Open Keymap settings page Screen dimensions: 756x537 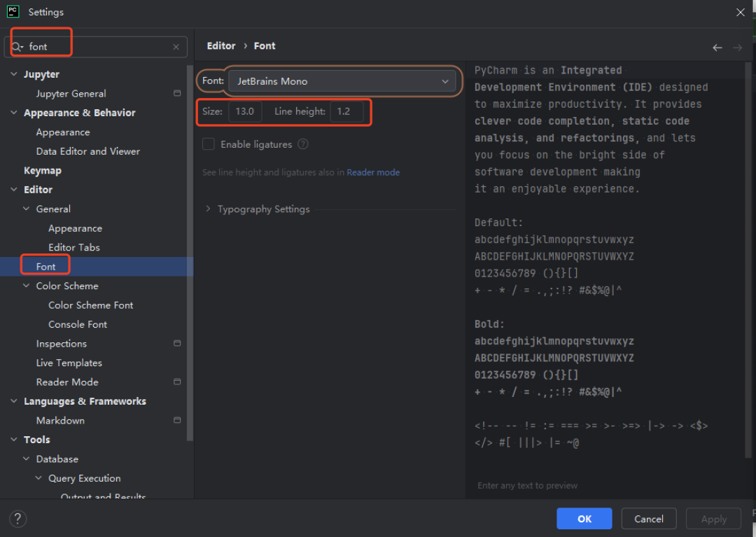pos(43,171)
